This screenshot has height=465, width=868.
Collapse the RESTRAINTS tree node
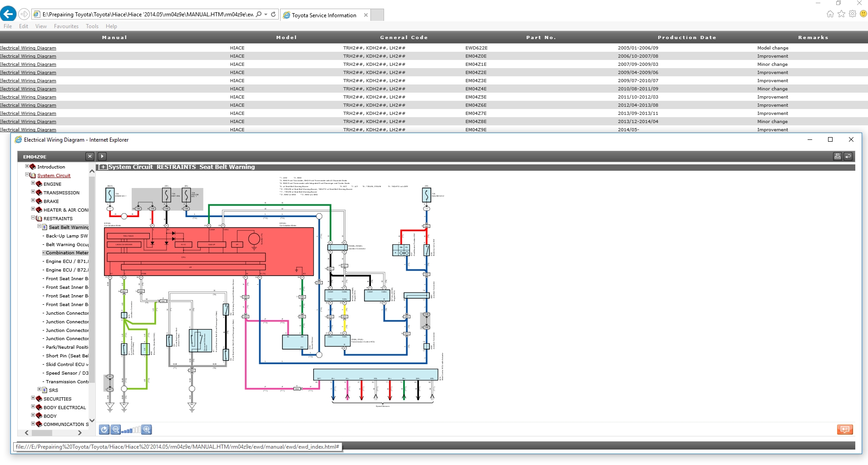pos(33,218)
